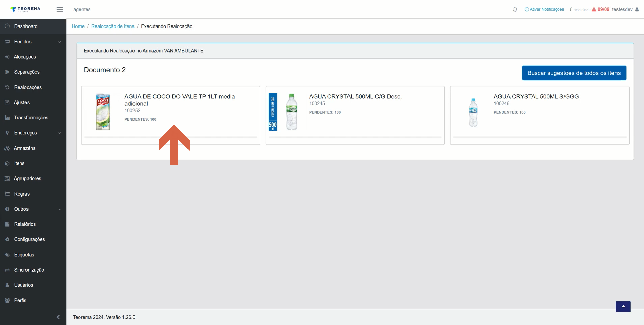Click the agentes header label
The height and width of the screenshot is (325, 644).
[x=82, y=9]
